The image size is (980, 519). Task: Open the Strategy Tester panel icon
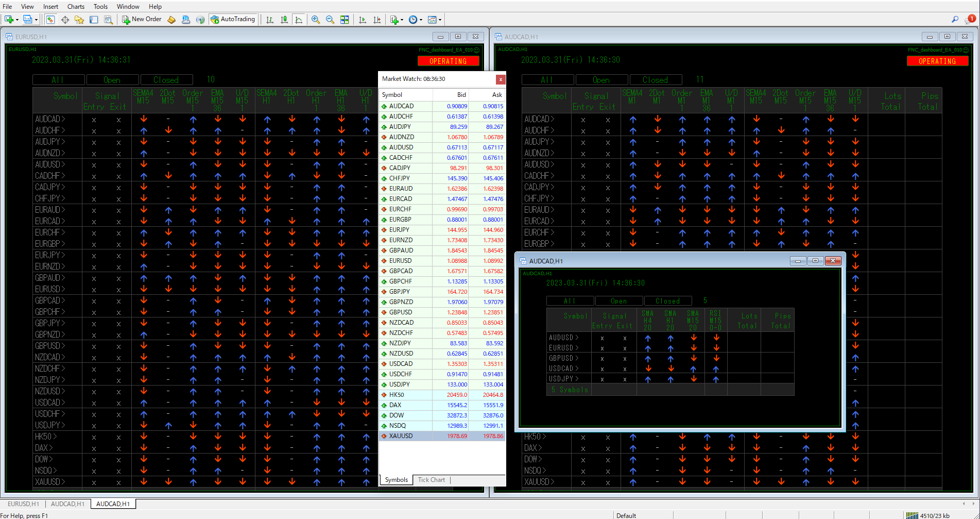click(x=108, y=20)
